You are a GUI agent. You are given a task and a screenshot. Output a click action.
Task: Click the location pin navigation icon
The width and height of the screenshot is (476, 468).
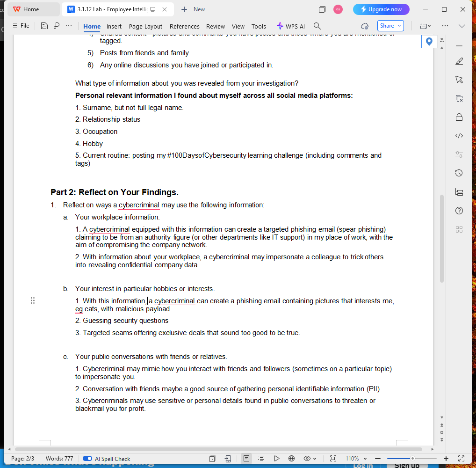(x=429, y=41)
